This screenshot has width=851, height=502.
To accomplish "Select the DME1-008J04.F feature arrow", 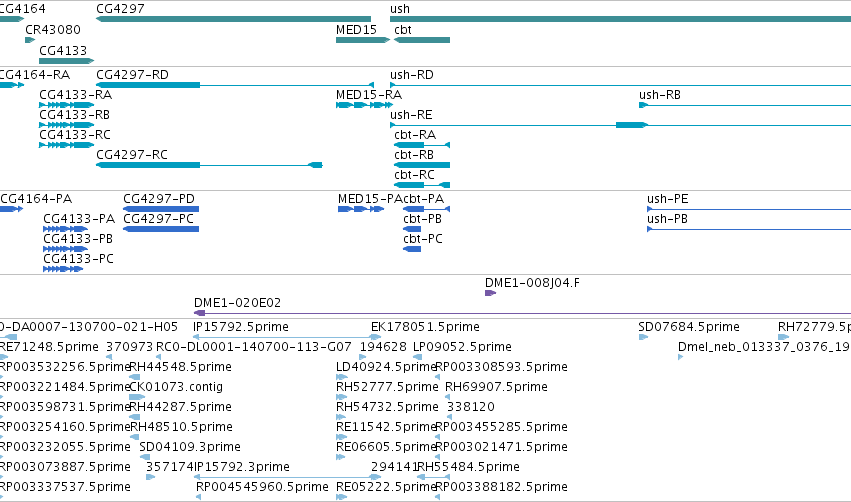I will (490, 293).
